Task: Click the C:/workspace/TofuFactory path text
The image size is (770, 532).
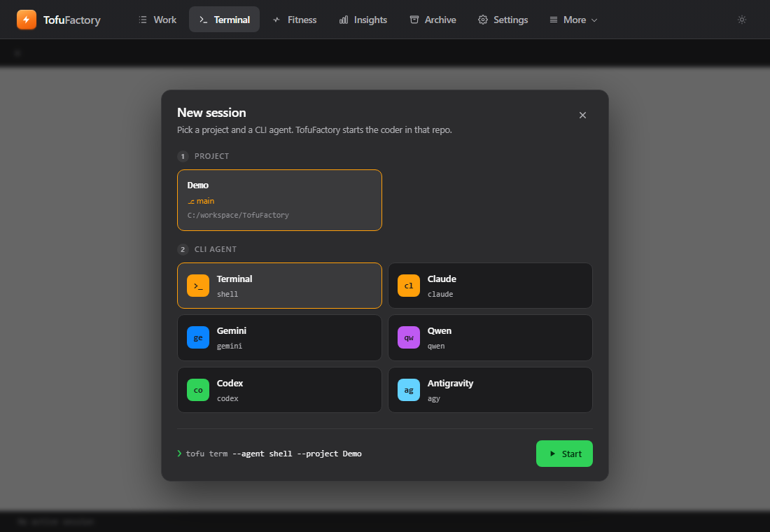Action: click(238, 215)
